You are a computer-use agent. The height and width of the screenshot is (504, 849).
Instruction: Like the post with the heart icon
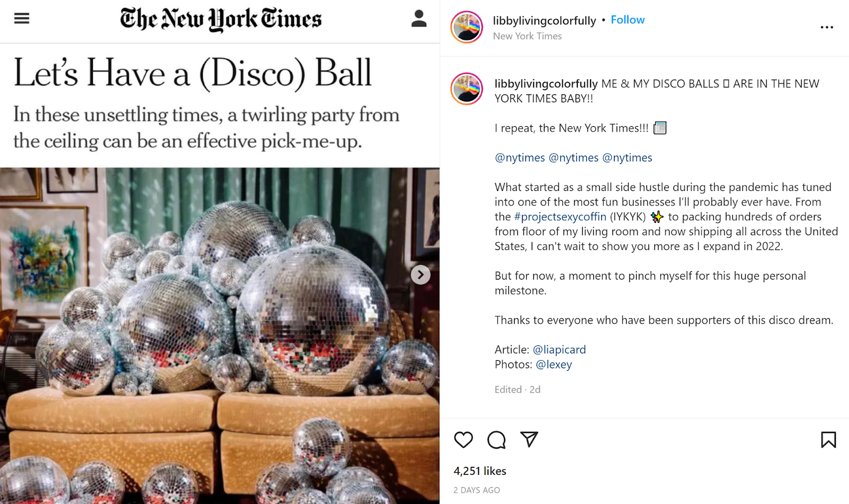[x=463, y=440]
